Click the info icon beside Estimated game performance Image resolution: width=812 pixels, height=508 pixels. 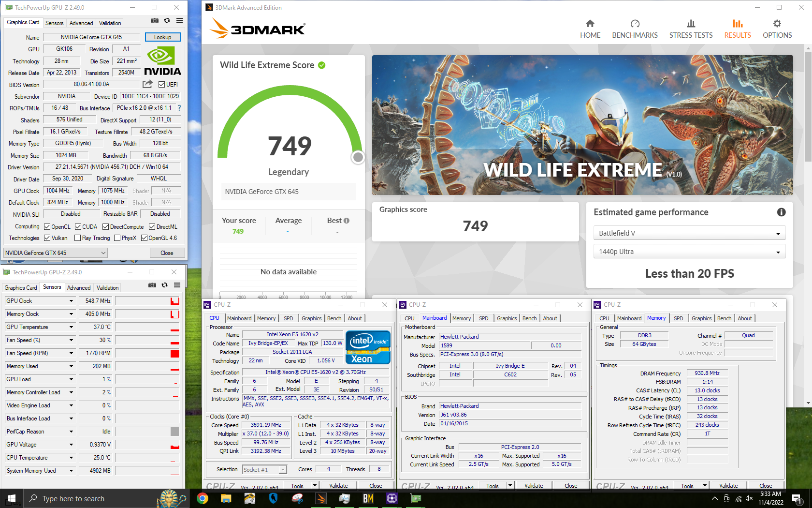click(x=781, y=212)
